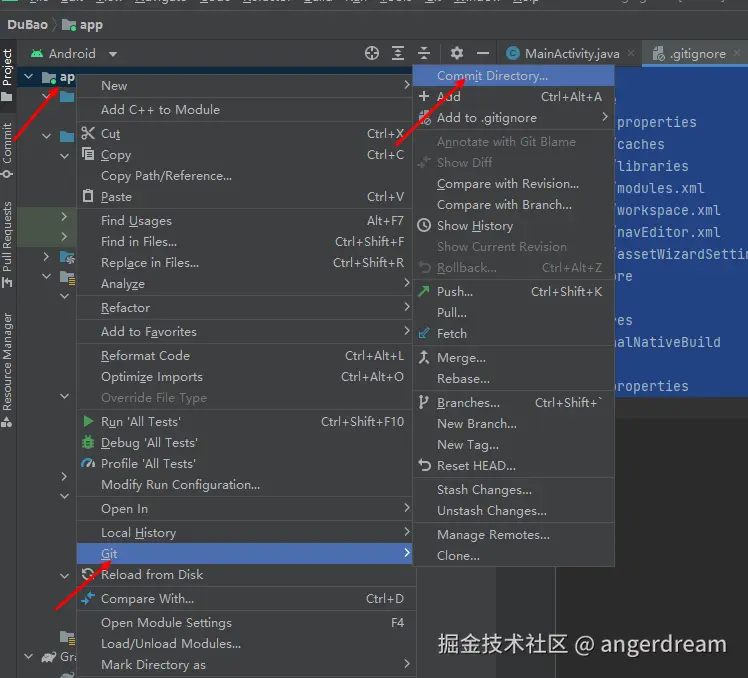The image size is (748, 678).
Task: Open the Android view dropdown
Action: [x=74, y=53]
